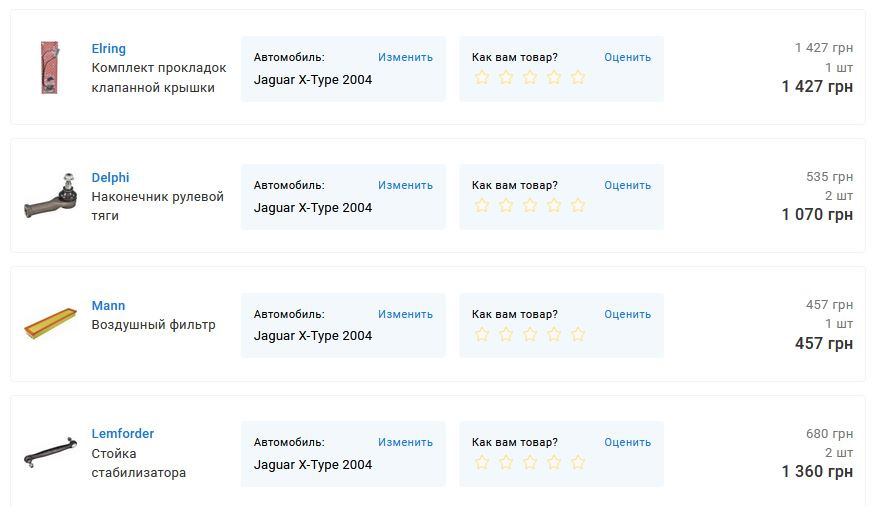Open the Delphi brand link
Viewport: 876px width, 506px height.
(x=111, y=177)
